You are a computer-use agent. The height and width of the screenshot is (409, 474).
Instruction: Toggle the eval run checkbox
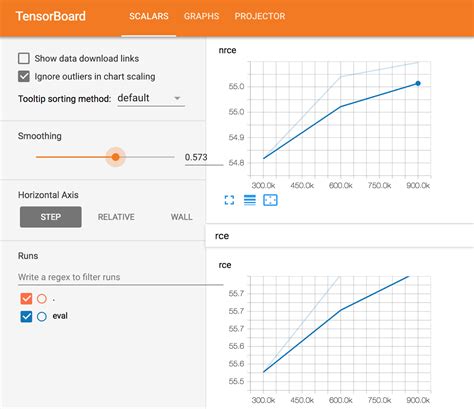coord(26,316)
